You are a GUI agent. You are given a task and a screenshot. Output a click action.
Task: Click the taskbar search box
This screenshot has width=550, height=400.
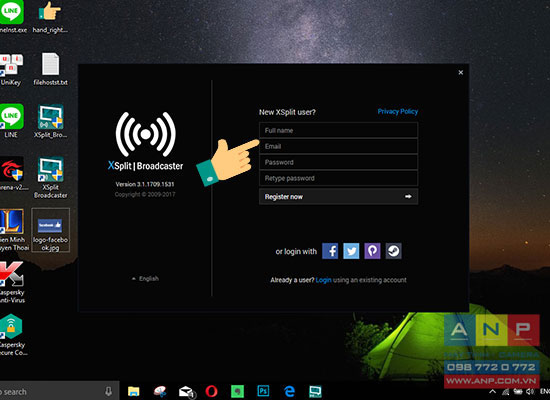click(59, 391)
